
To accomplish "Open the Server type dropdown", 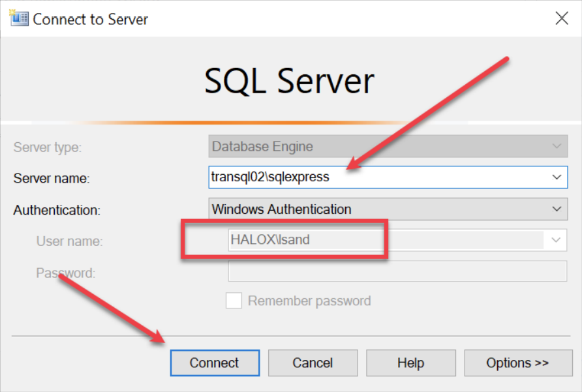I will pyautogui.click(x=388, y=146).
